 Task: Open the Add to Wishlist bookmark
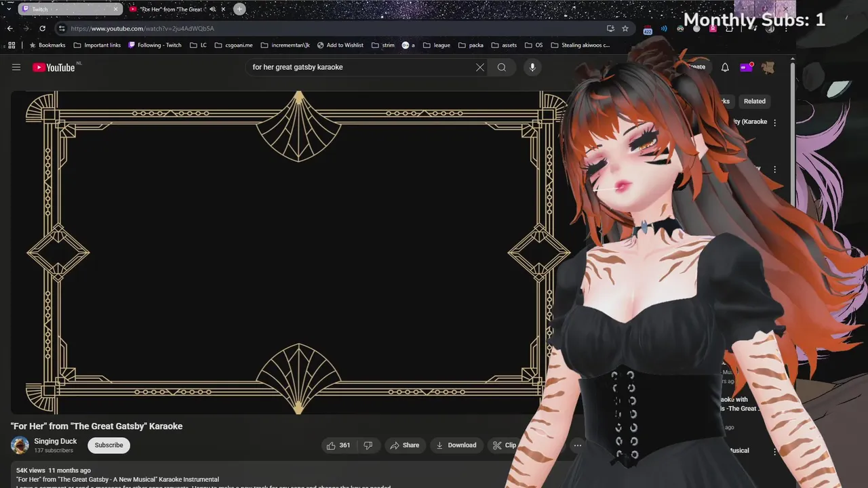340,45
